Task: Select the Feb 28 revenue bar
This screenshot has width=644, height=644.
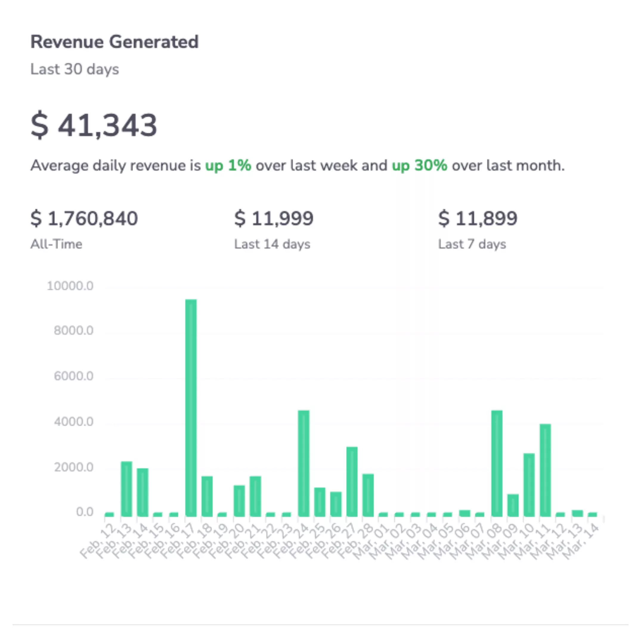Action: [368, 495]
